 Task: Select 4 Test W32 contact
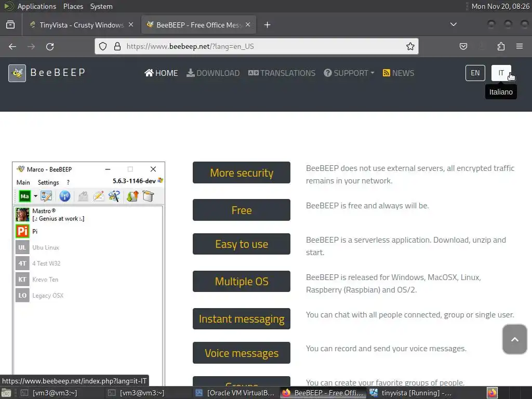[x=88, y=263]
